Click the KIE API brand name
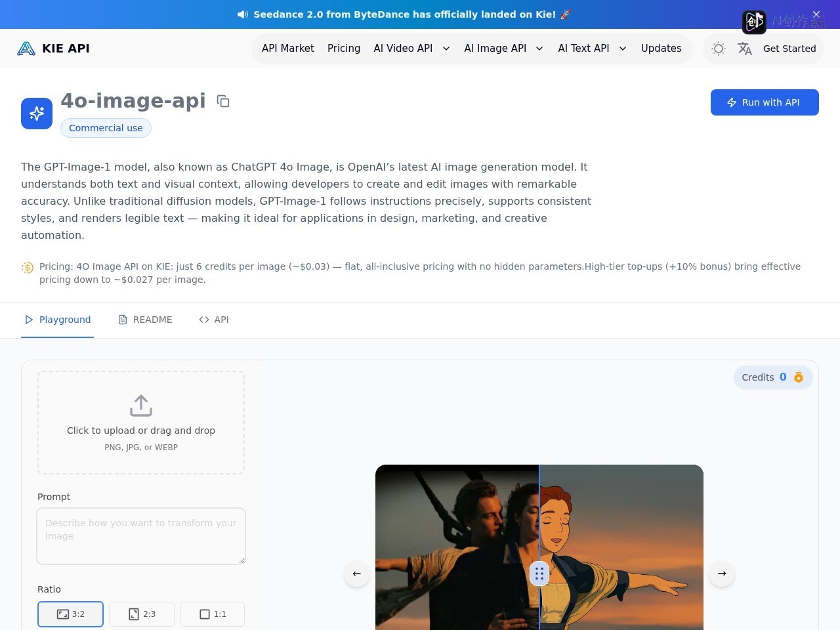 tap(66, 49)
